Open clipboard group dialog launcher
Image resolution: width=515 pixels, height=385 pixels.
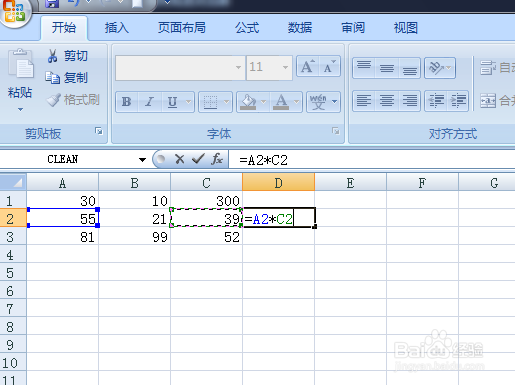tap(99, 131)
